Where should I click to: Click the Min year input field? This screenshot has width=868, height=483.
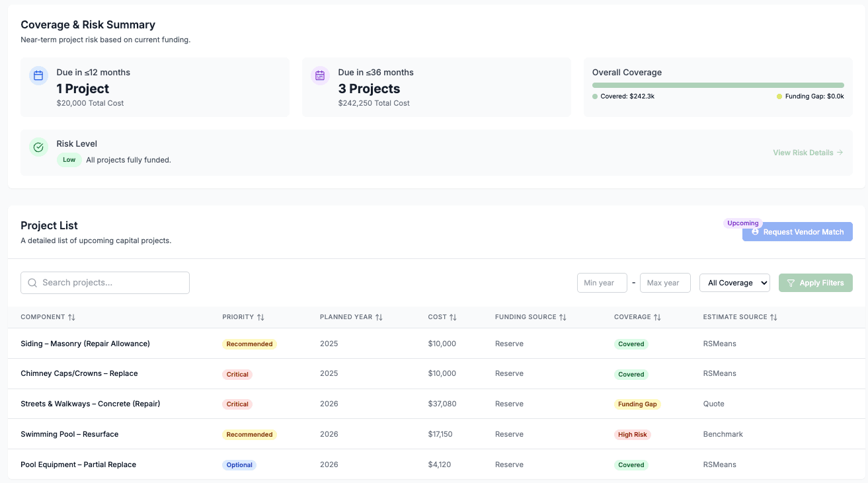point(602,283)
